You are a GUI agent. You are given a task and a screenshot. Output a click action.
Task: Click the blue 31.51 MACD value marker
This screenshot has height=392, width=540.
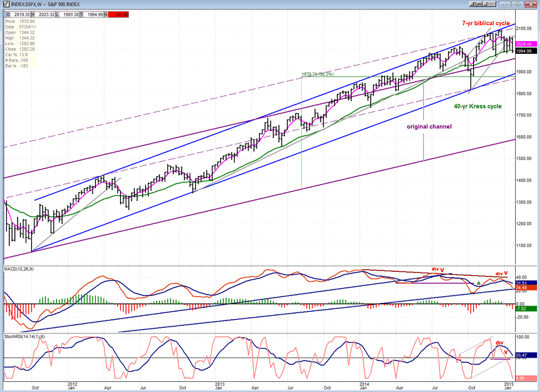click(x=526, y=283)
